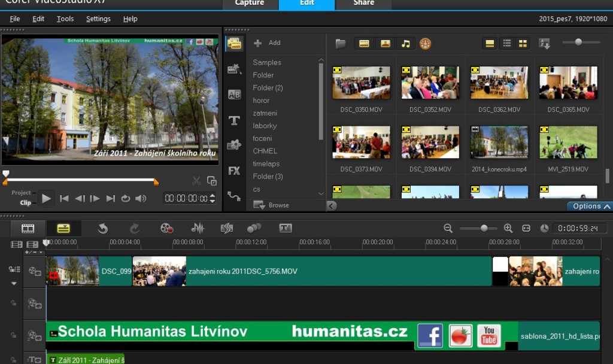Click the Undo arrow in timeline toolbar

(x=103, y=228)
